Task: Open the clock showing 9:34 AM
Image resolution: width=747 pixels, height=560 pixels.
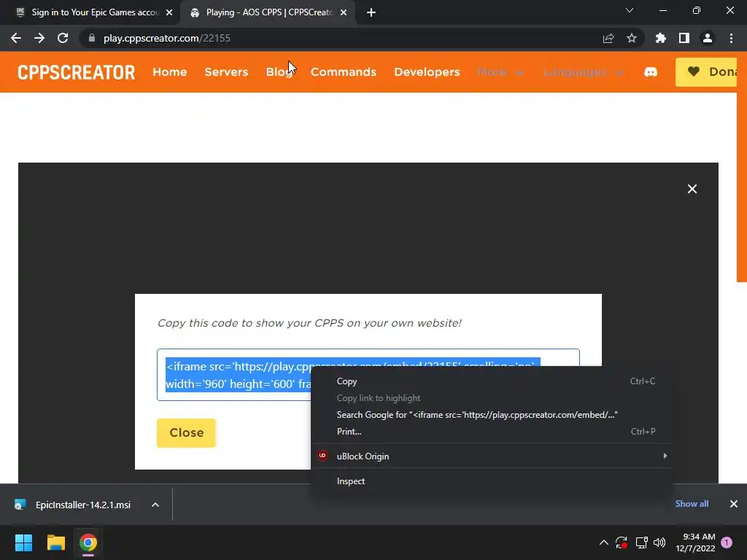Action: [x=695, y=542]
